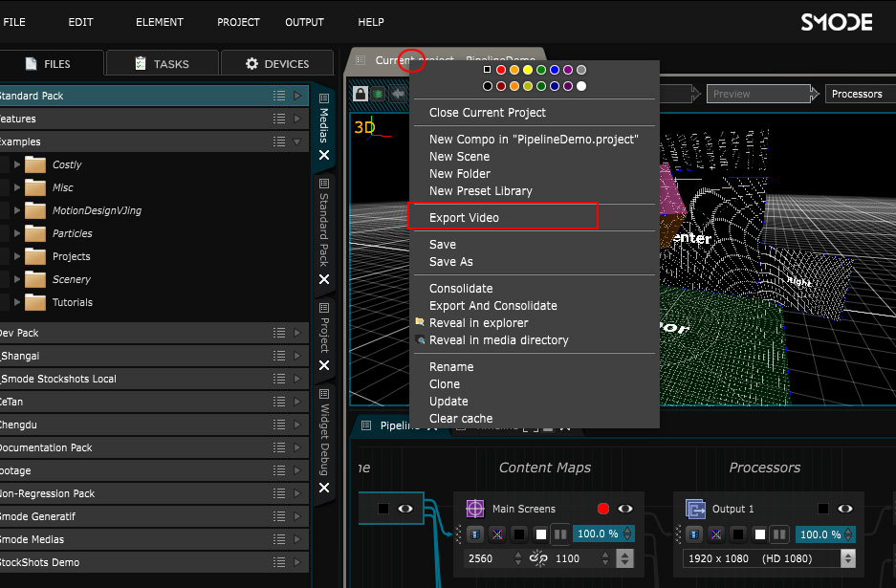896x588 pixels.
Task: Open the list menu icon of the Medias side panel
Action: click(324, 98)
